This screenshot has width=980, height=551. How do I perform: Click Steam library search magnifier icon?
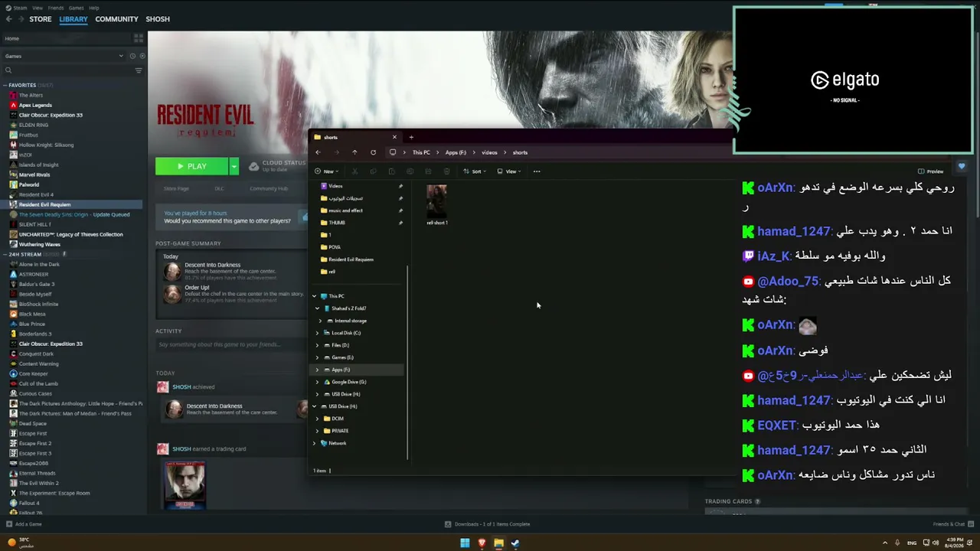(x=8, y=70)
